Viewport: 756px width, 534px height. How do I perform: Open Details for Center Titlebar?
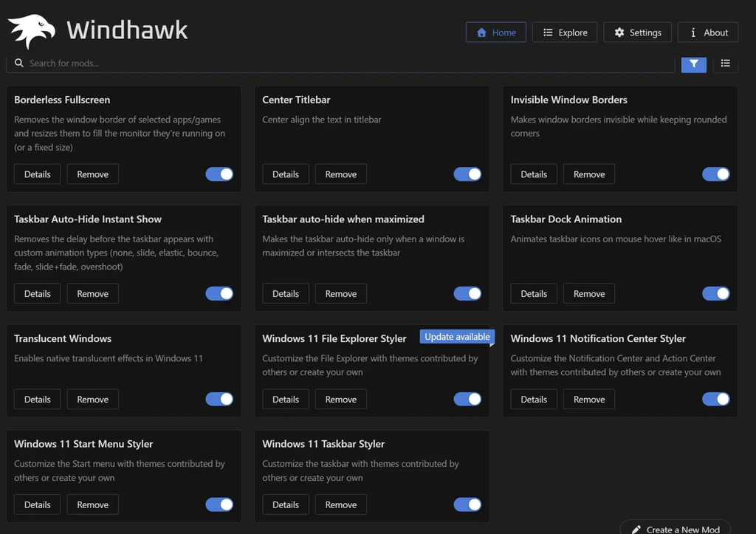[x=286, y=174]
